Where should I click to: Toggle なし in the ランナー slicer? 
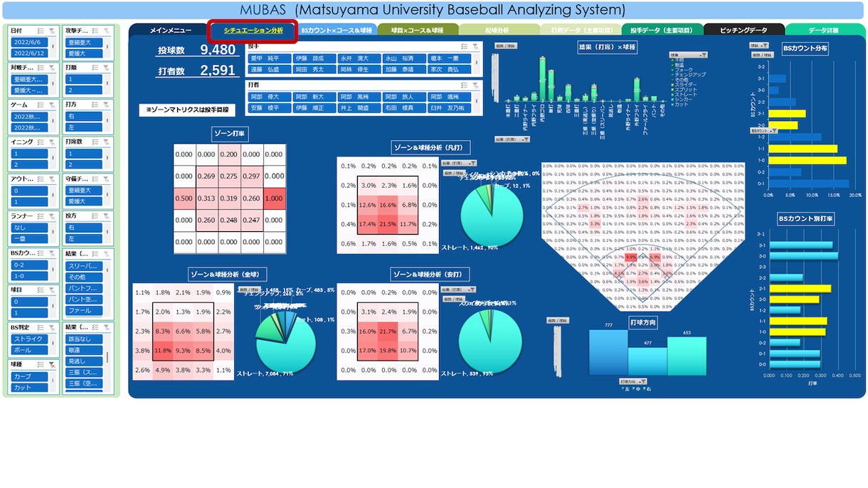[x=29, y=228]
